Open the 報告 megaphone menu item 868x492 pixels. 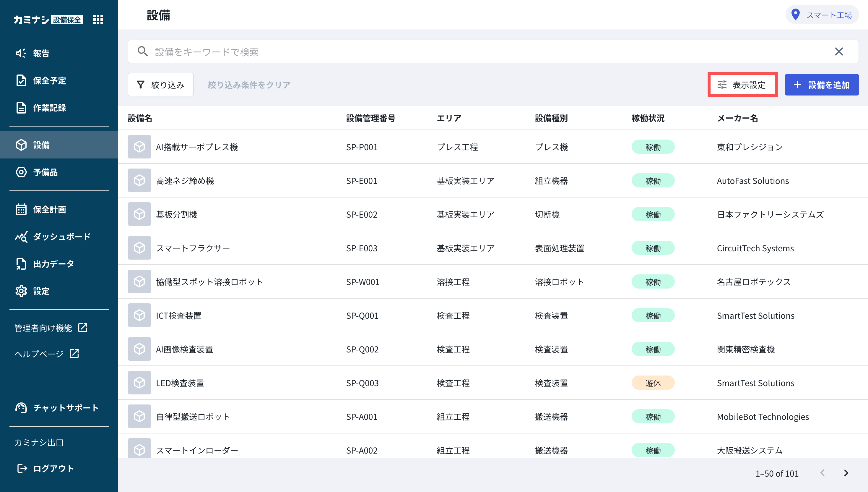[21, 53]
